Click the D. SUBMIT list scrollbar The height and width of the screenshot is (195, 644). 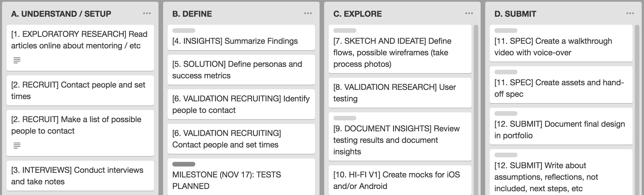(637, 110)
